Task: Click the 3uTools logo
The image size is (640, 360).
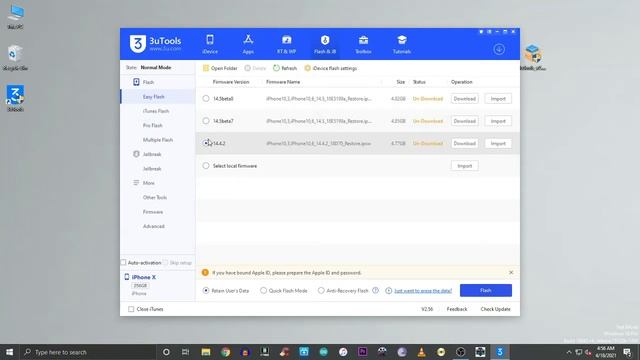Action: coord(156,44)
